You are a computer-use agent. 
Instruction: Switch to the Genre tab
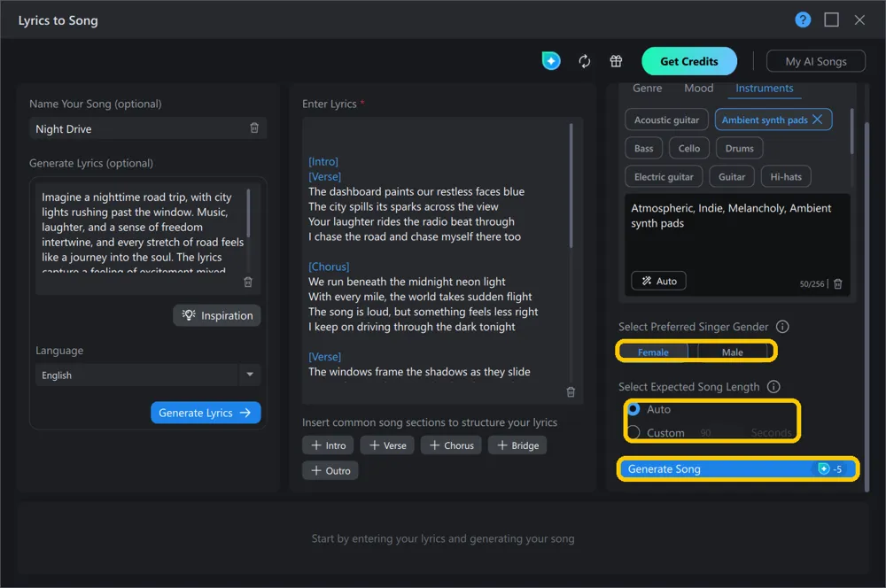tap(647, 89)
